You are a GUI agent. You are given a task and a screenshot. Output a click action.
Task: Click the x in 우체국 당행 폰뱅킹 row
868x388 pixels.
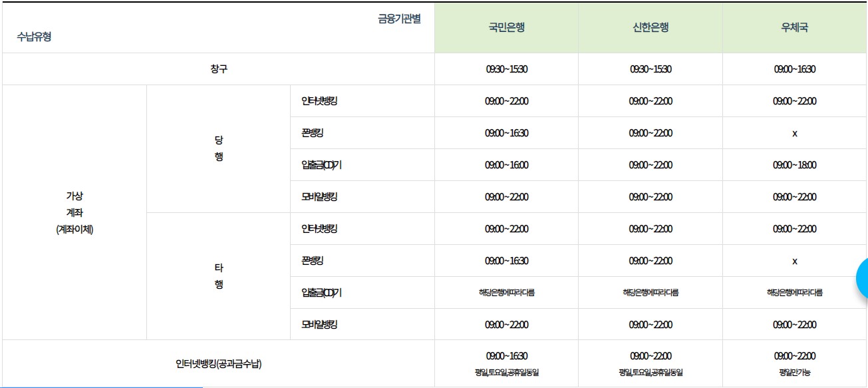(x=795, y=134)
